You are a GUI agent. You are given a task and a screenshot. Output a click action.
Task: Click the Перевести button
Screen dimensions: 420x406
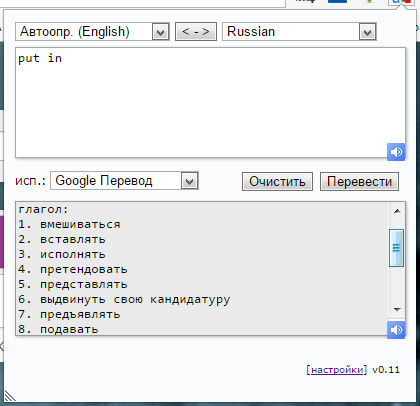tap(359, 182)
